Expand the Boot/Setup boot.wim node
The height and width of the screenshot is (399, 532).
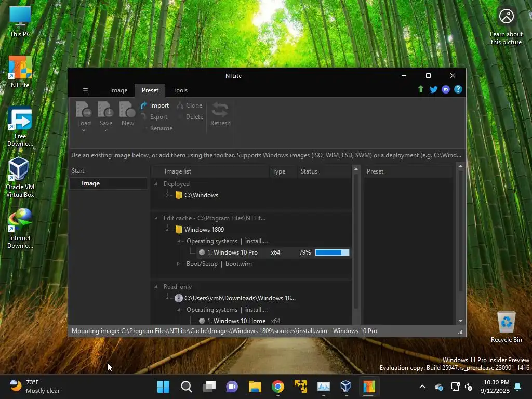tap(179, 264)
